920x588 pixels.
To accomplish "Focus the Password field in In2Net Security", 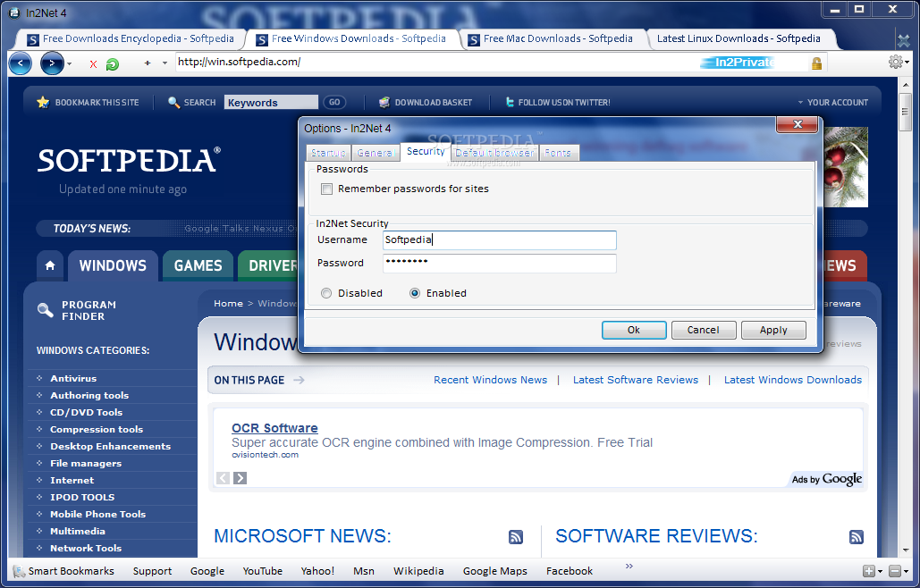I will pyautogui.click(x=499, y=264).
